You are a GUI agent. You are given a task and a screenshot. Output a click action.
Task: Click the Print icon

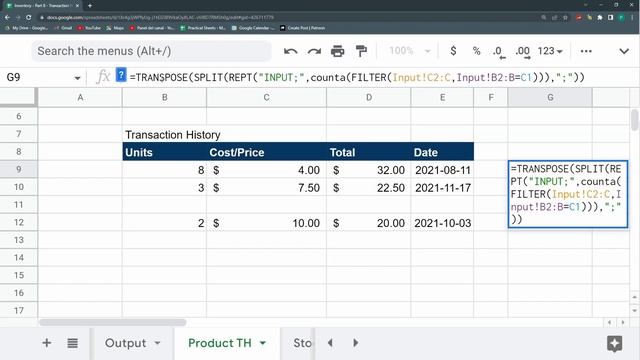click(x=338, y=51)
